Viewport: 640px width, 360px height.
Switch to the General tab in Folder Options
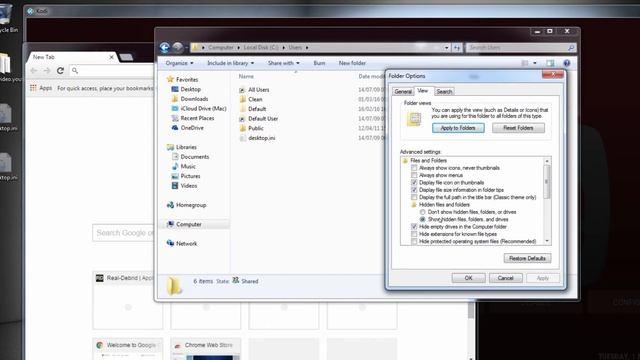click(403, 91)
